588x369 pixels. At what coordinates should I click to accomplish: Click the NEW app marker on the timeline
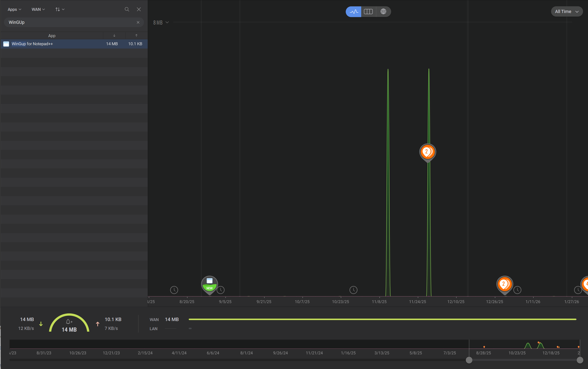tap(209, 284)
